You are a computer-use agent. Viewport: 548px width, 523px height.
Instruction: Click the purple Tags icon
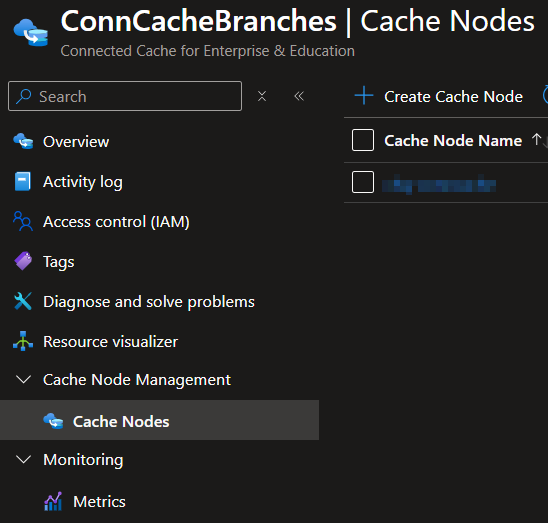(23, 261)
